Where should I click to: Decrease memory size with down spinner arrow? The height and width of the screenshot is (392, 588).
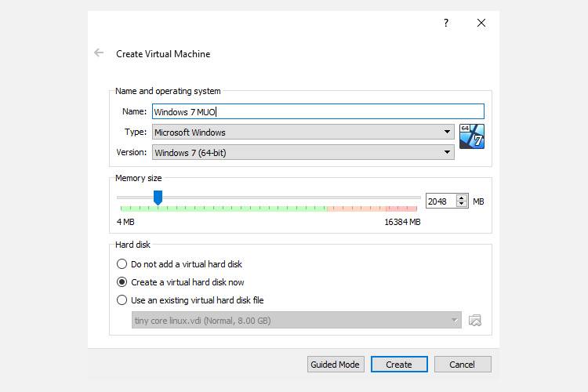(462, 205)
